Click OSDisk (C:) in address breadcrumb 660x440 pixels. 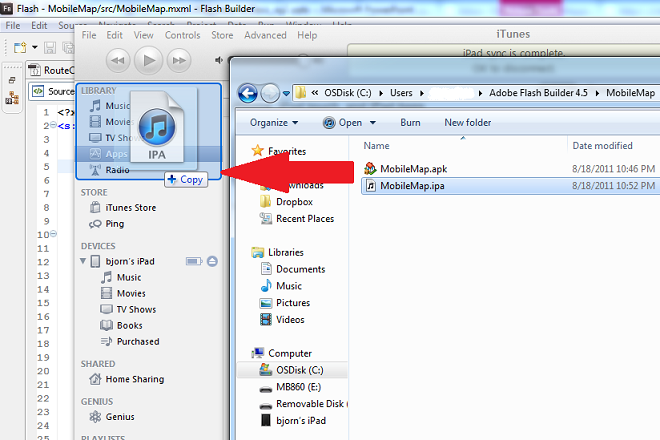[x=348, y=93]
